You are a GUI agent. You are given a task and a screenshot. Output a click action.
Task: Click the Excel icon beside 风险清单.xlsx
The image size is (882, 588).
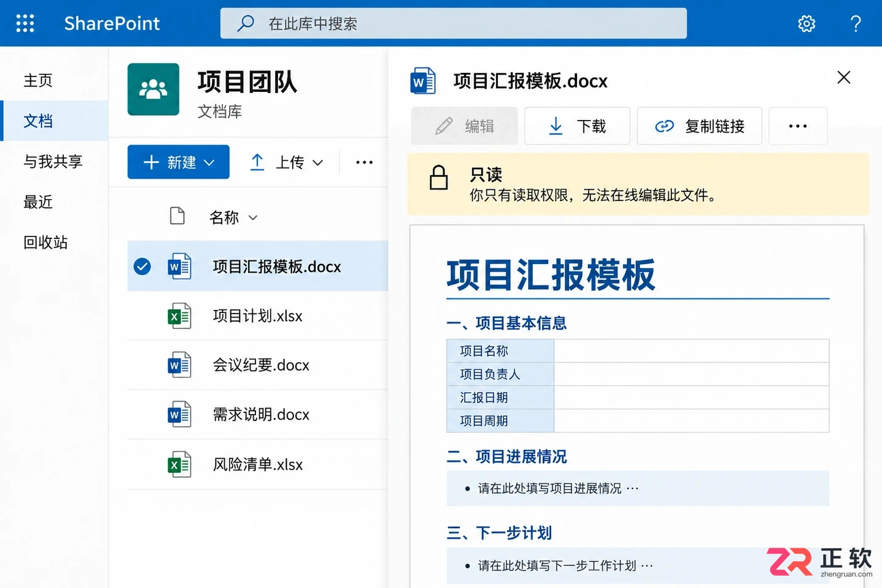pos(179,464)
